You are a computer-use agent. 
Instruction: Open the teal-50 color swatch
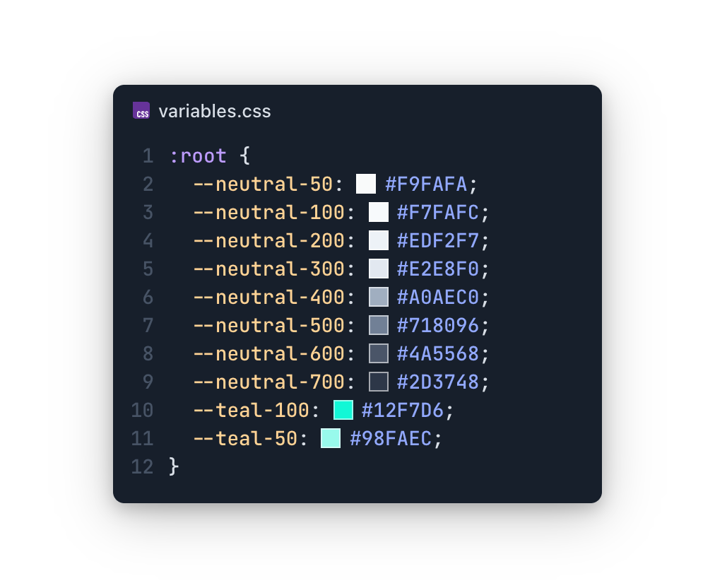pyautogui.click(x=331, y=438)
